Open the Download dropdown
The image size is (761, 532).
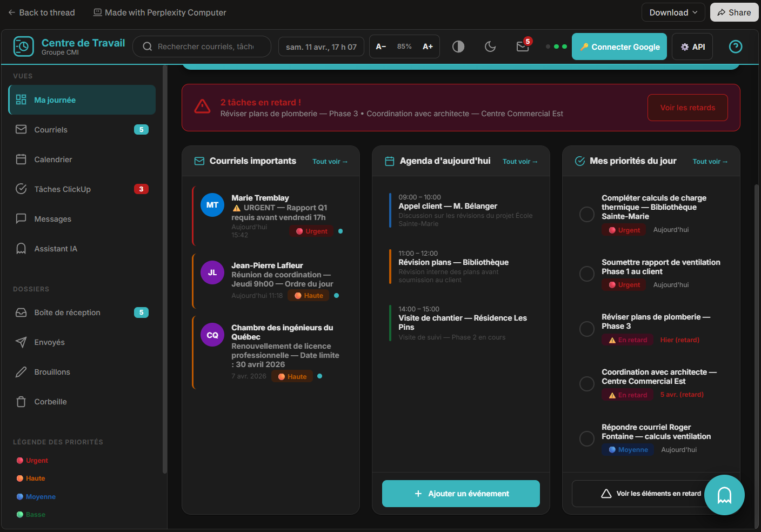click(x=673, y=12)
